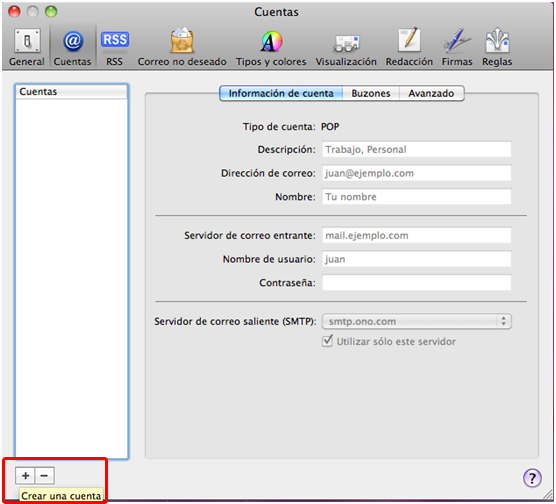Remove account with the minus button
This screenshot has height=504, width=556.
coord(44,475)
